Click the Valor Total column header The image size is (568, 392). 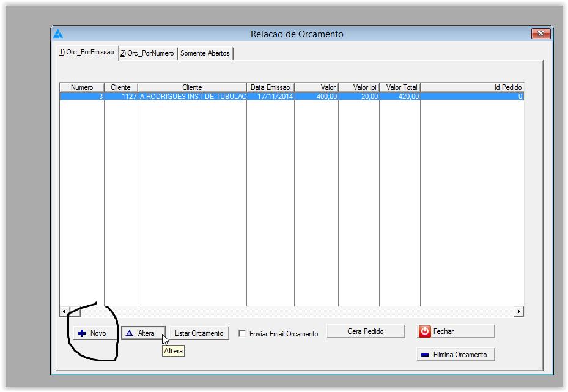coord(400,87)
